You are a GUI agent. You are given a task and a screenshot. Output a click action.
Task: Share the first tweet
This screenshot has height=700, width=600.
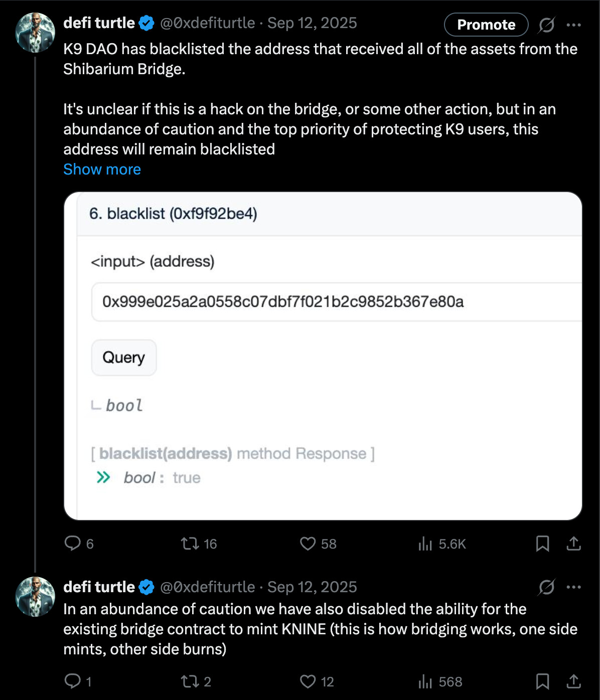573,544
